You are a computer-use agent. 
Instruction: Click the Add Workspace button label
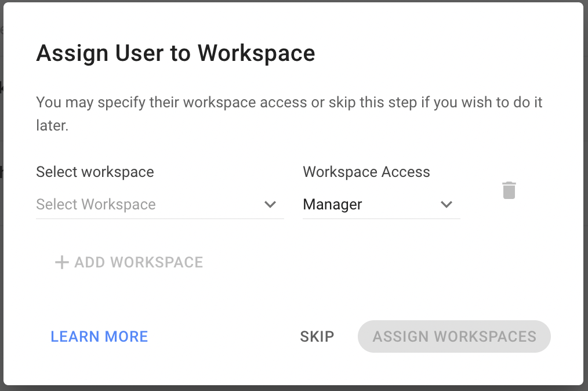tap(139, 262)
